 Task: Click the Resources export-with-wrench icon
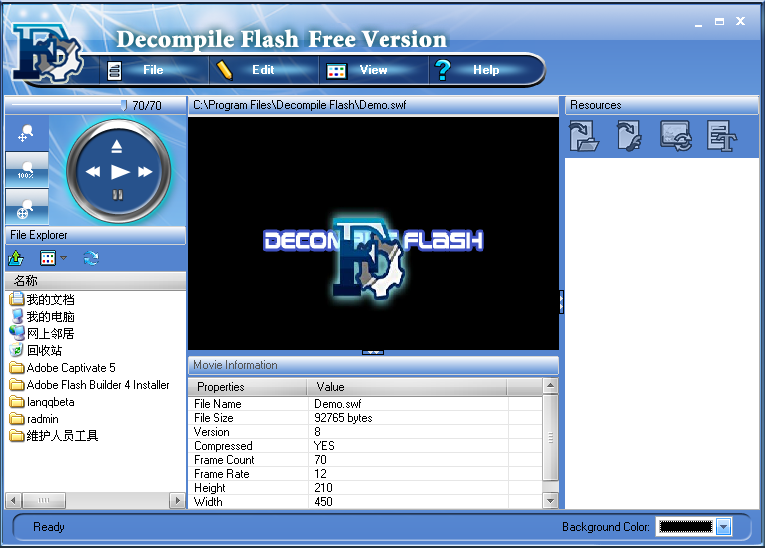coord(629,136)
